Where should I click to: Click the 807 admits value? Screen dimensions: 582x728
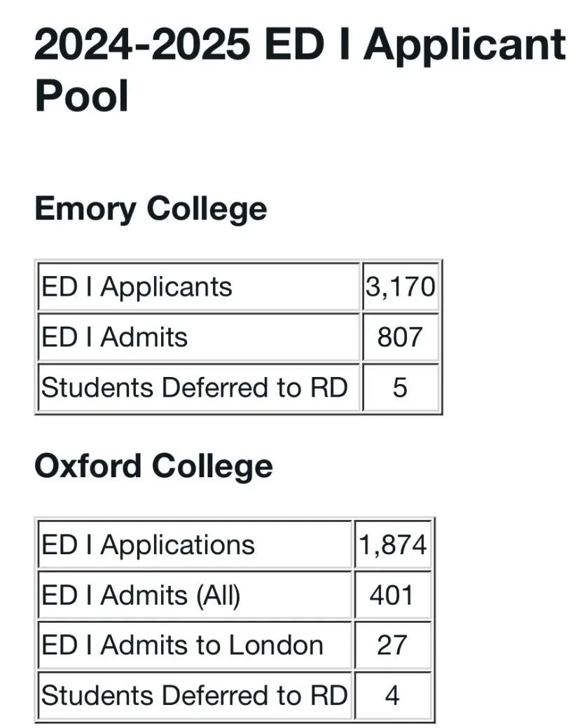400,338
